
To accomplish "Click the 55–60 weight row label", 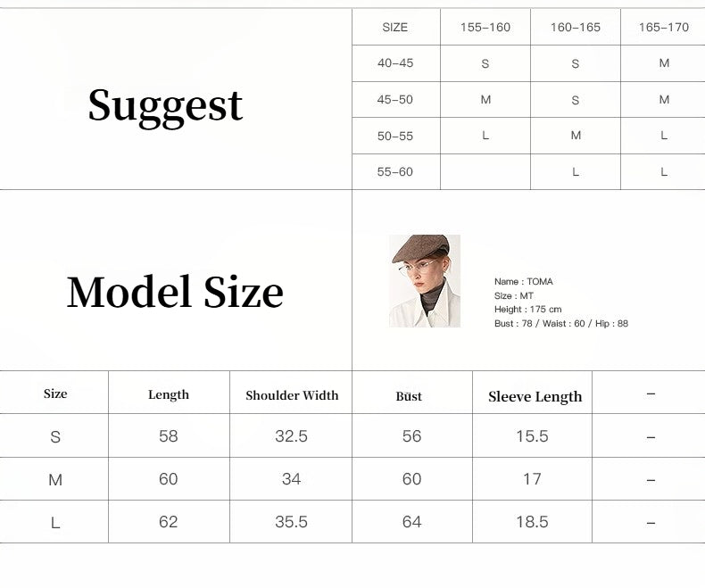I will pos(395,171).
